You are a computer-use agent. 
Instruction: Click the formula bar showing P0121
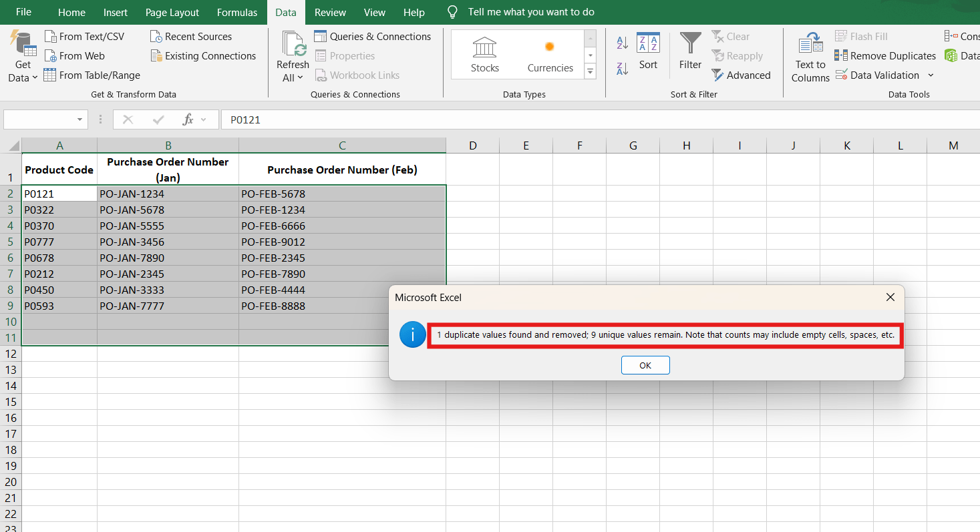(x=600, y=120)
